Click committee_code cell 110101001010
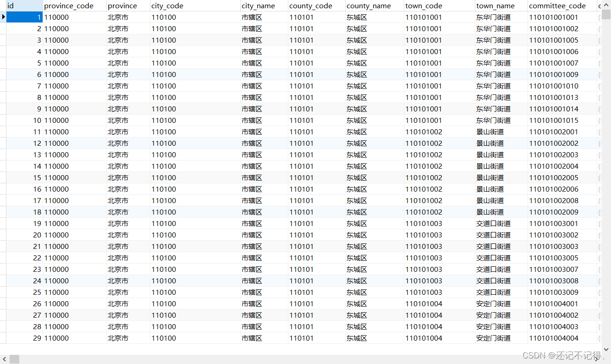Image resolution: width=611 pixels, height=364 pixels. pyautogui.click(x=562, y=86)
